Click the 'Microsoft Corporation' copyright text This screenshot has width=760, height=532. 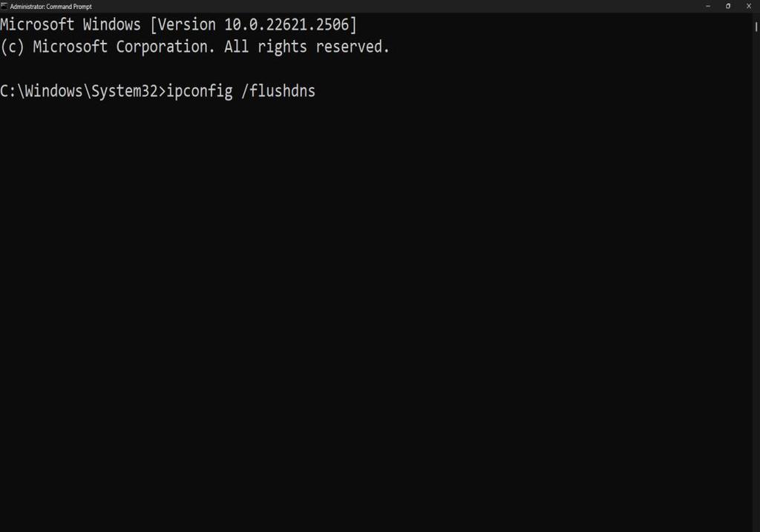coord(124,47)
